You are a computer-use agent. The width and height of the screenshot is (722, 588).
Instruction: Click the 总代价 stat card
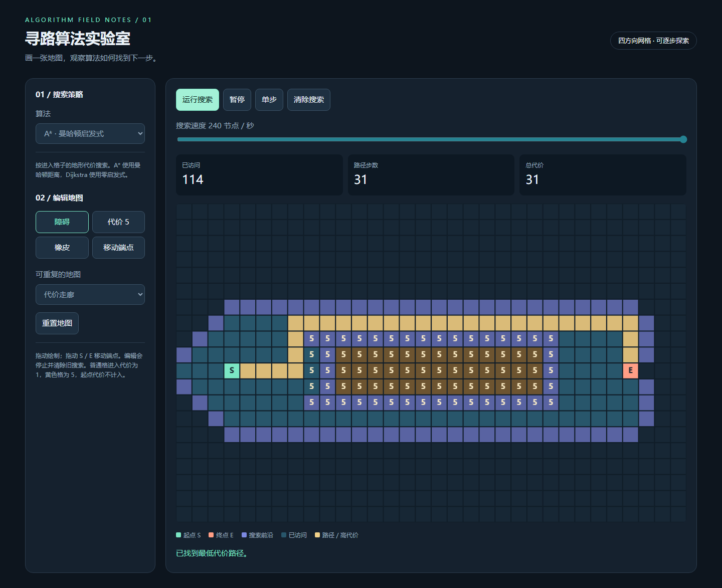[603, 175]
